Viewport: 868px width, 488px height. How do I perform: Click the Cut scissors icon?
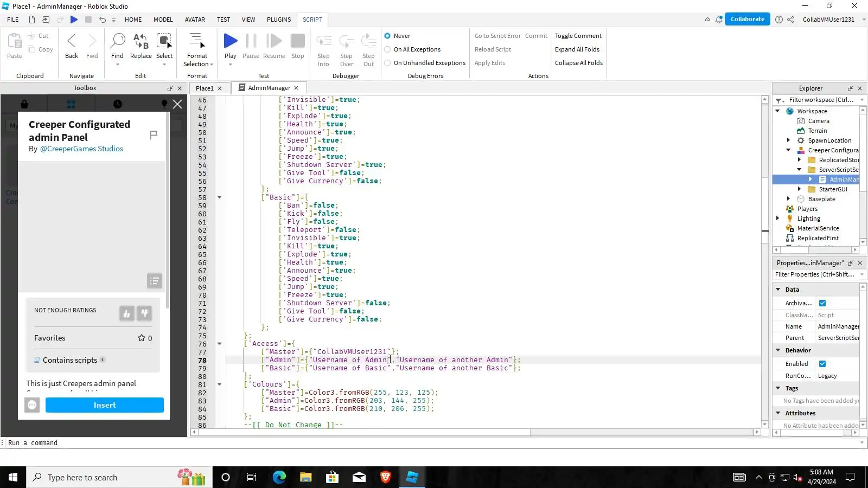31,36
